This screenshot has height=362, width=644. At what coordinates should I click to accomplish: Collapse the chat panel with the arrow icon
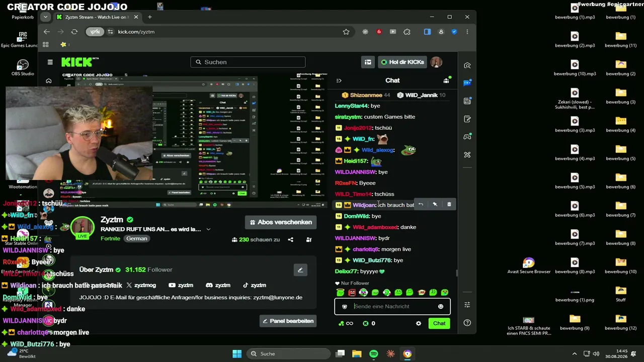coord(339,80)
